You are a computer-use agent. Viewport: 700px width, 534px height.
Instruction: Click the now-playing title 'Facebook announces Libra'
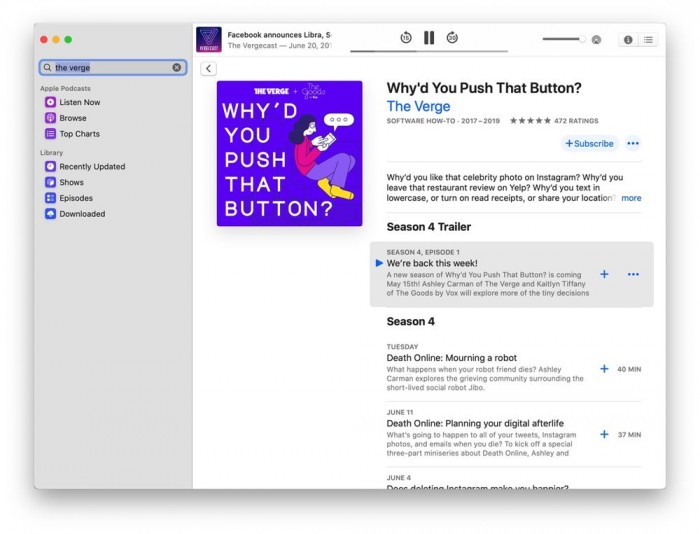(x=279, y=35)
